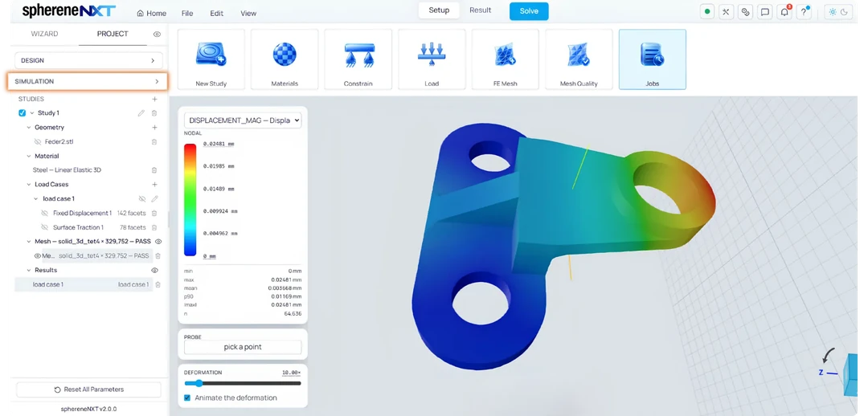Collapse the Geometry tree node
Image resolution: width=868 pixels, height=416 pixels.
pyautogui.click(x=29, y=127)
